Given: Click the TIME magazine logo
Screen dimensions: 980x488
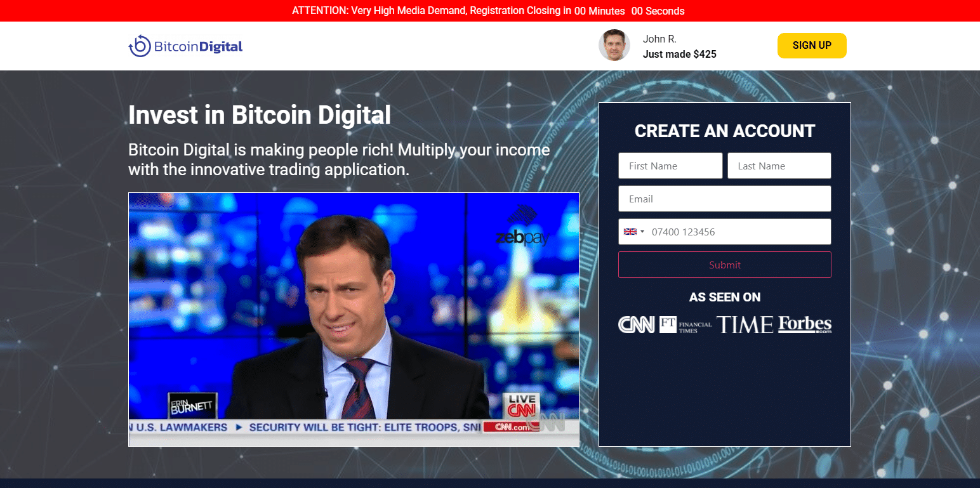Looking at the screenshot, I should [x=745, y=324].
